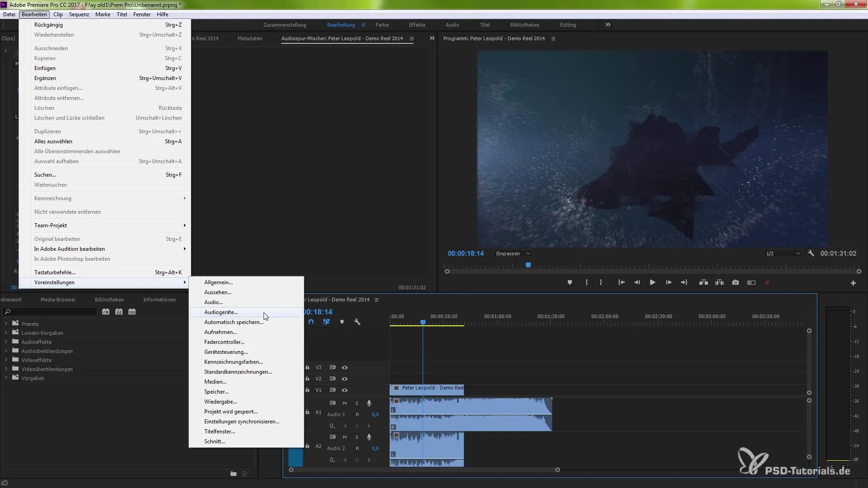Open Program monitor settings wrench
This screenshot has width=868, height=488.
[811, 253]
